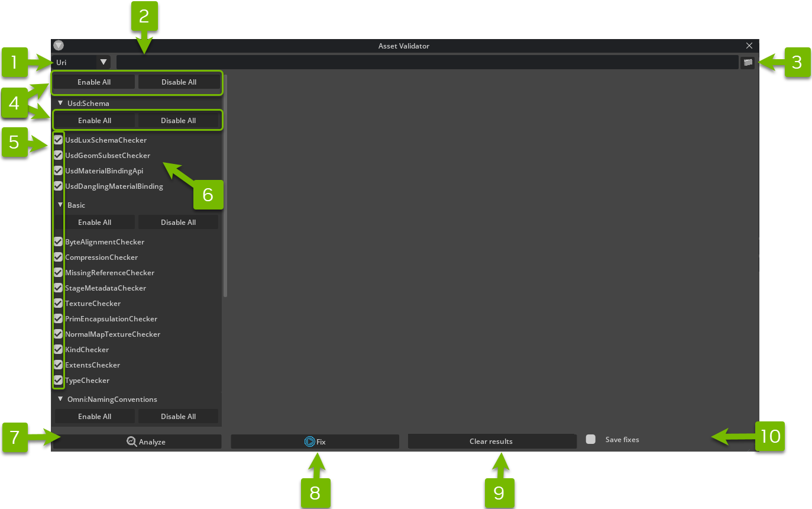Image resolution: width=812 pixels, height=509 pixels.
Task: Collapse the Usd:Schema section
Action: pyautogui.click(x=60, y=102)
